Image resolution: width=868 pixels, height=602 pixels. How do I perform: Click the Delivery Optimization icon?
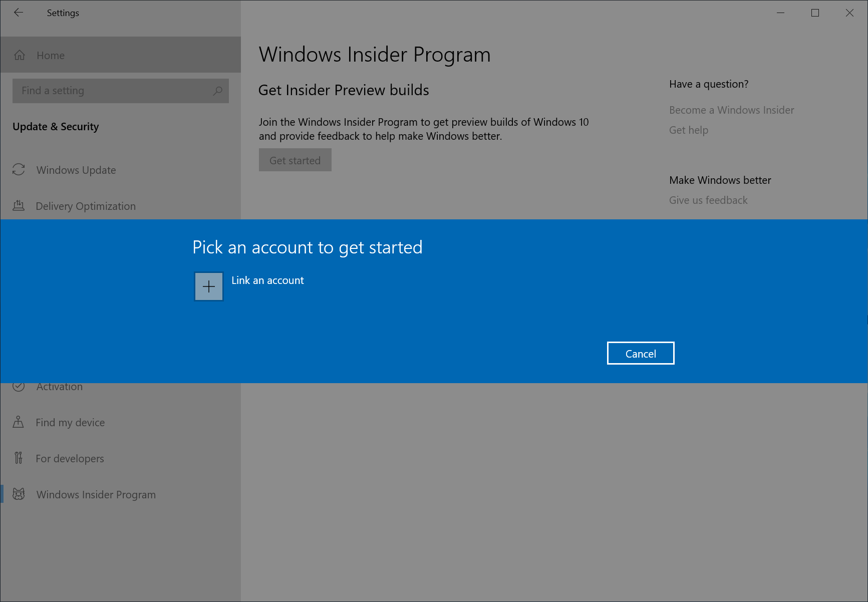coord(19,205)
